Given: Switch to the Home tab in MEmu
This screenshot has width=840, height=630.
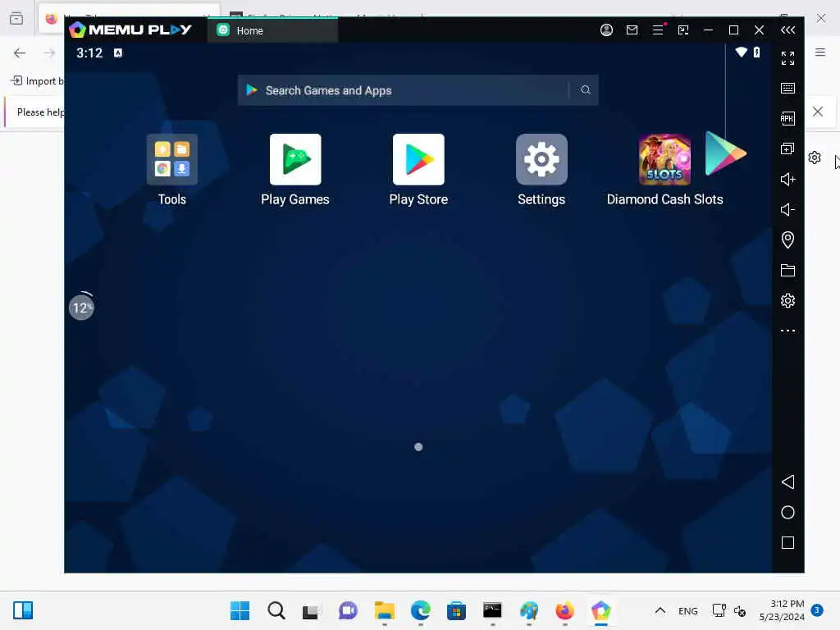Looking at the screenshot, I should click(272, 30).
